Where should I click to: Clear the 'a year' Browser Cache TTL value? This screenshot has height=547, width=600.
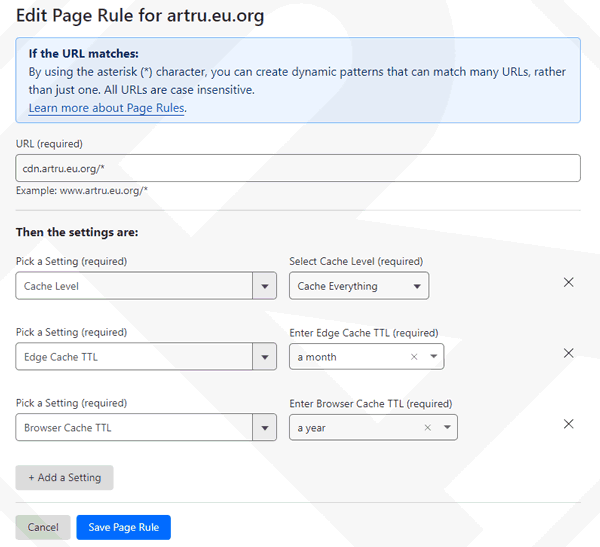(x=427, y=428)
